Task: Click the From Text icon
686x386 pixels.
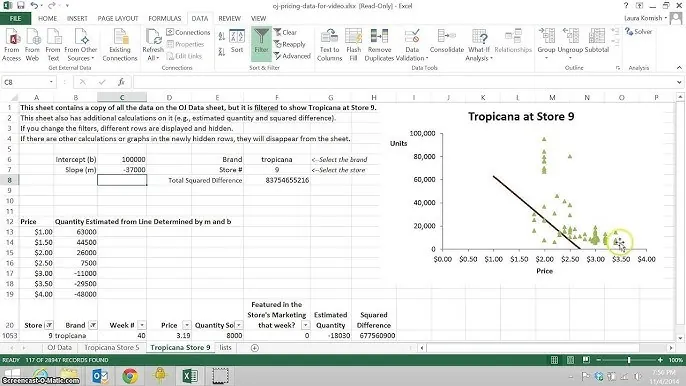Action: tap(53, 45)
